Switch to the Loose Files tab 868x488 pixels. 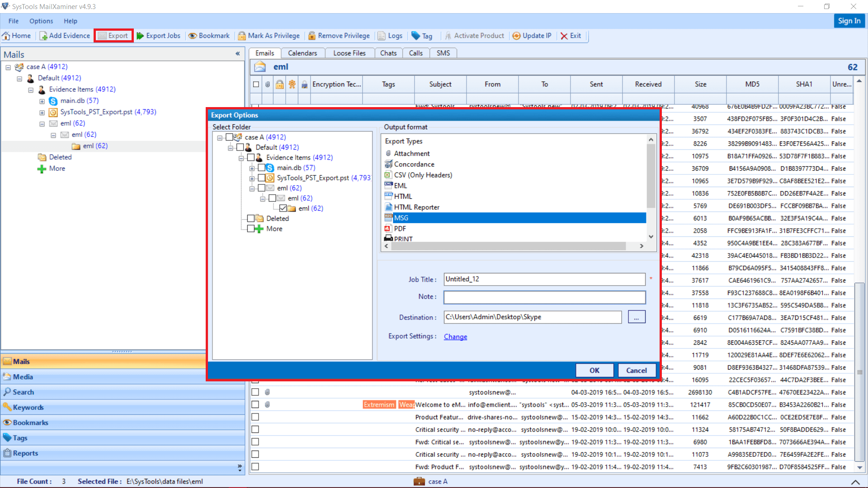tap(349, 53)
